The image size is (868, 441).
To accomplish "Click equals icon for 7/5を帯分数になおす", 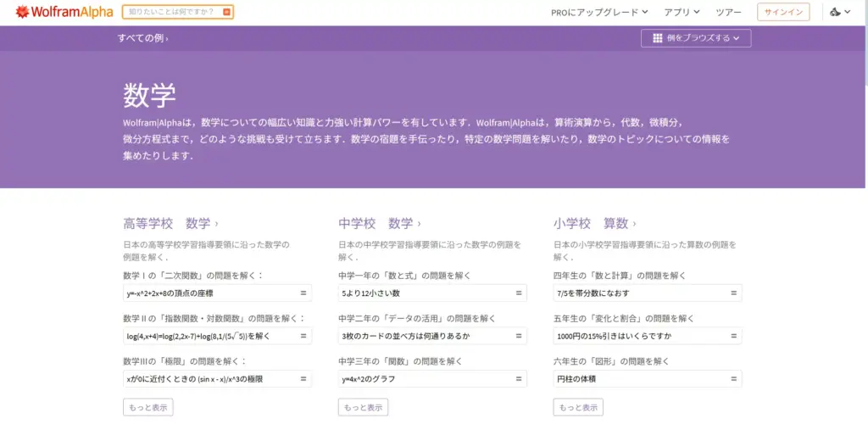I will coord(733,293).
